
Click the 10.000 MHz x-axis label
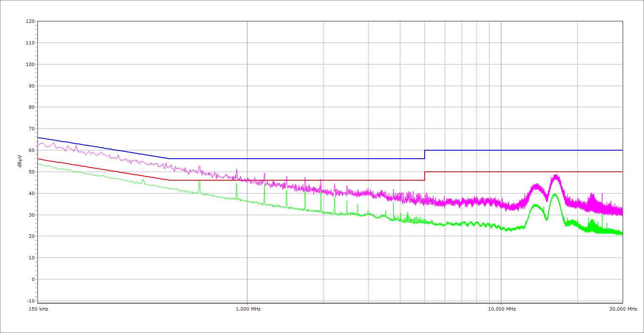(502, 309)
